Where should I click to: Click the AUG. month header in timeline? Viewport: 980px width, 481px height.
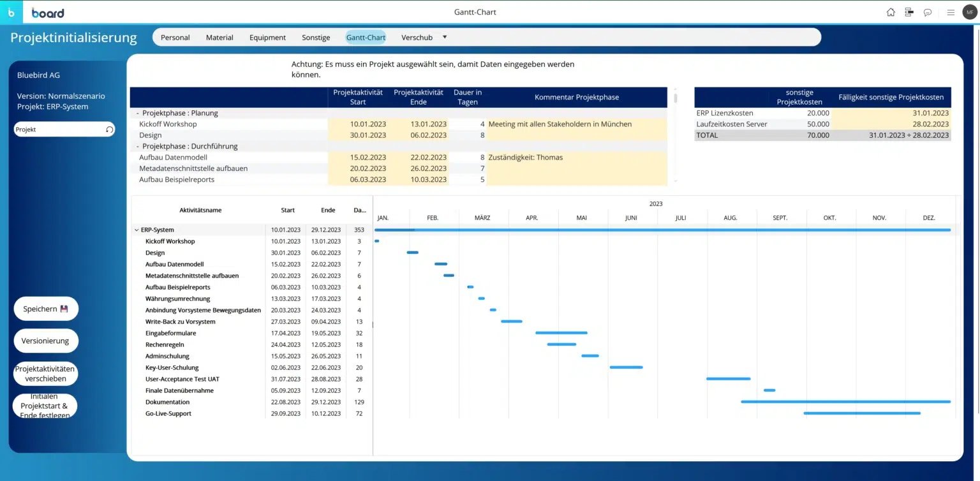pyautogui.click(x=731, y=218)
